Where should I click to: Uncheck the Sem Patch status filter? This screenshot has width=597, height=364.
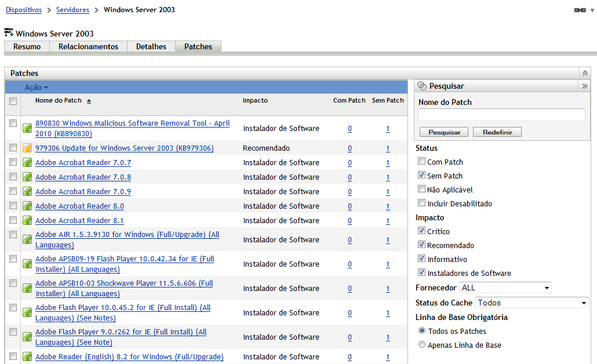(x=421, y=175)
